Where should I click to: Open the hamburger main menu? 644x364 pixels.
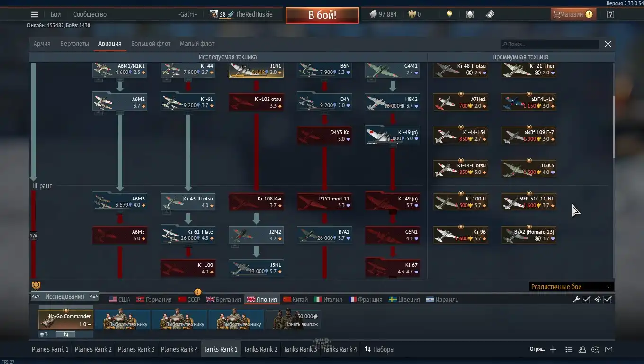tap(34, 14)
